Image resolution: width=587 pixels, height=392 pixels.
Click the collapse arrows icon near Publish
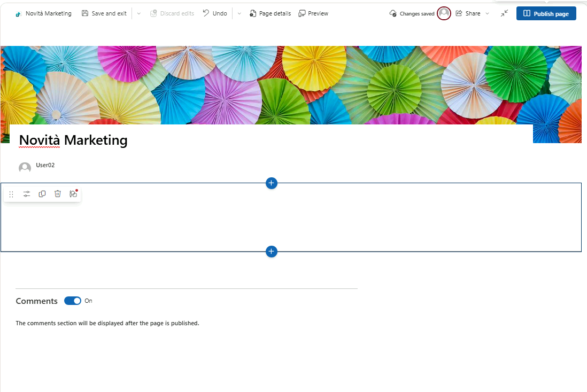click(x=504, y=13)
